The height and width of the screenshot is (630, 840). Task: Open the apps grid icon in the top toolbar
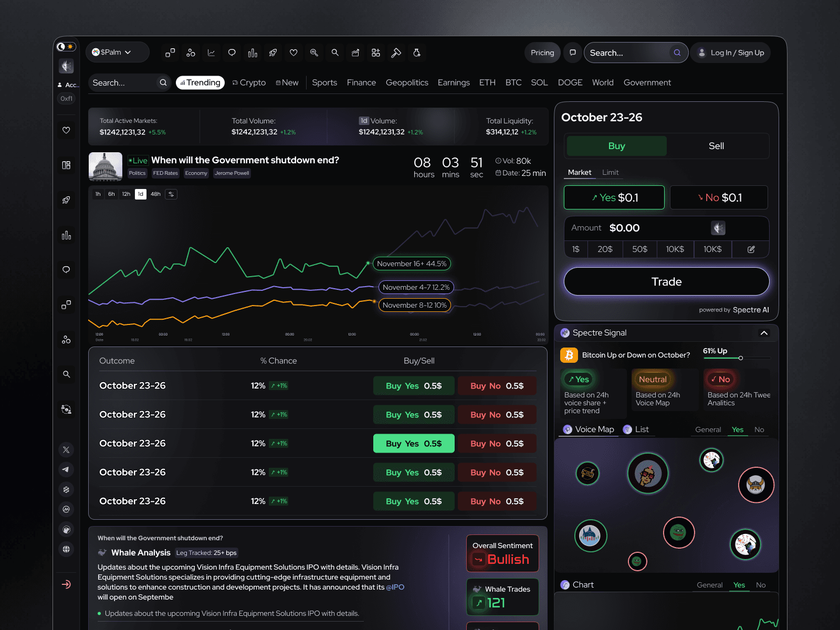[376, 52]
